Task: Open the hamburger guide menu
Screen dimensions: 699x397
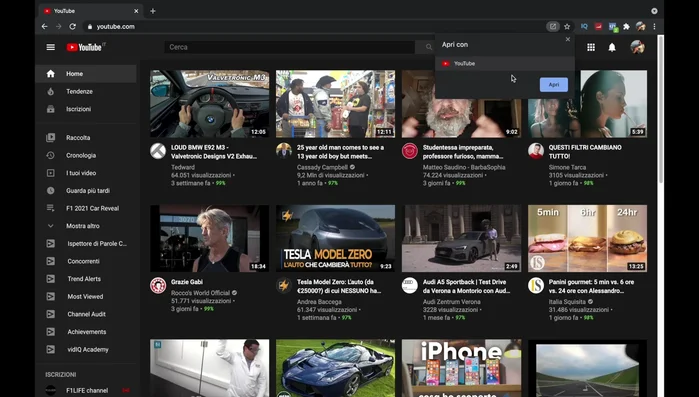Action: tap(50, 47)
